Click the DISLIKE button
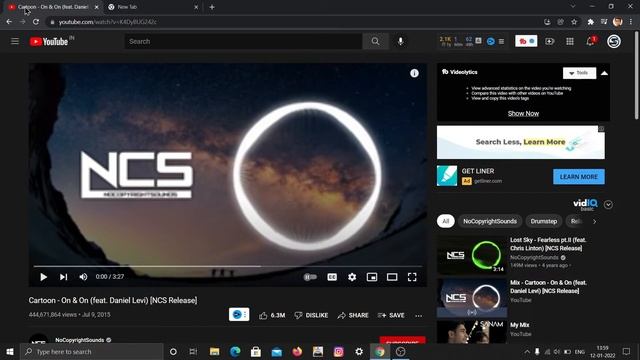The height and width of the screenshot is (360, 640). (x=311, y=315)
